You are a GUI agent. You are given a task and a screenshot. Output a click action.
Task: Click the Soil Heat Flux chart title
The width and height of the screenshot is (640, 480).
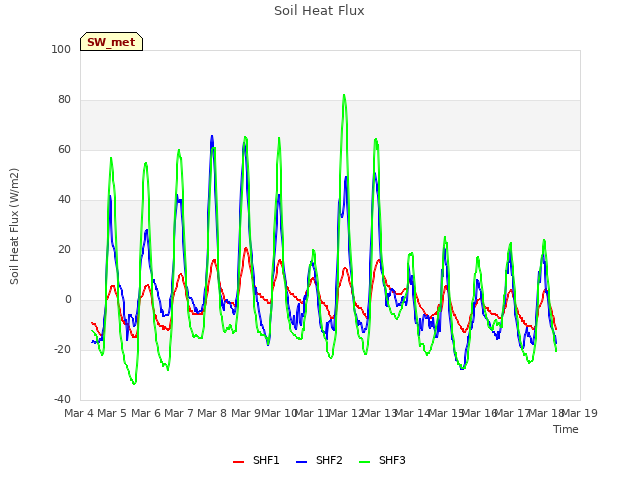tap(319, 11)
